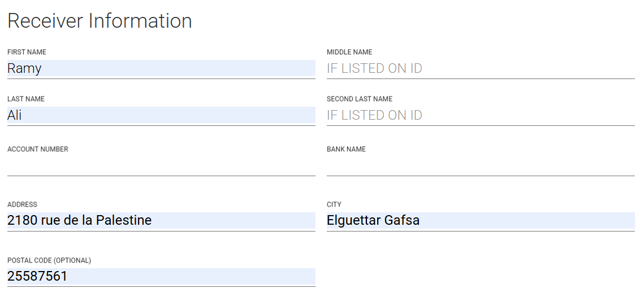Click the 'SECOND LAST NAME' label
Viewport: 644px width, 297px height.
[x=360, y=99]
